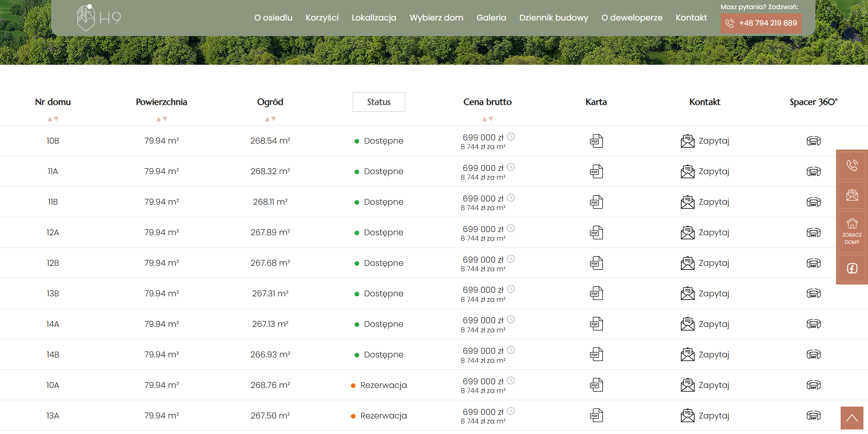
Task: Open the Facebook icon in the side panel
Action: 852,268
